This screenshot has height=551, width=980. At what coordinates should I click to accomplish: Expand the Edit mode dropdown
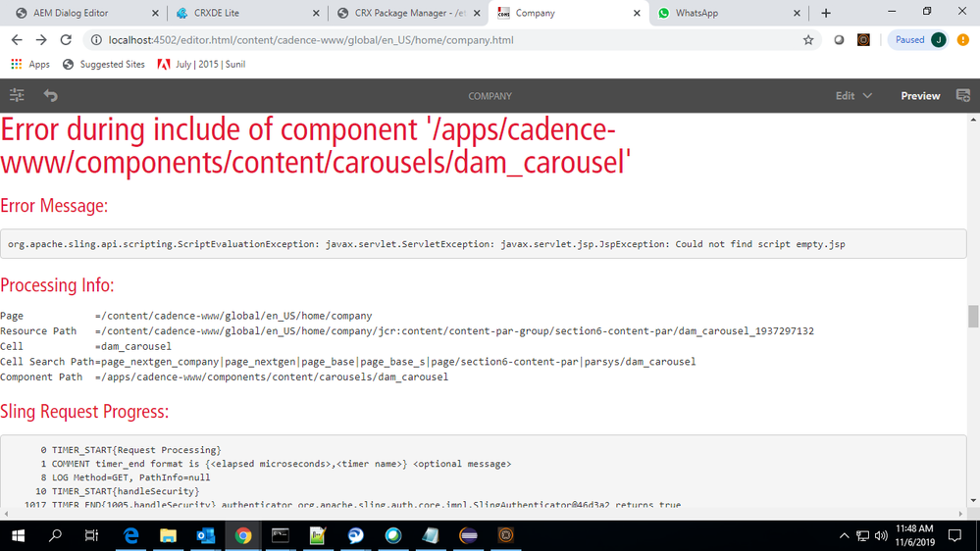pos(853,96)
